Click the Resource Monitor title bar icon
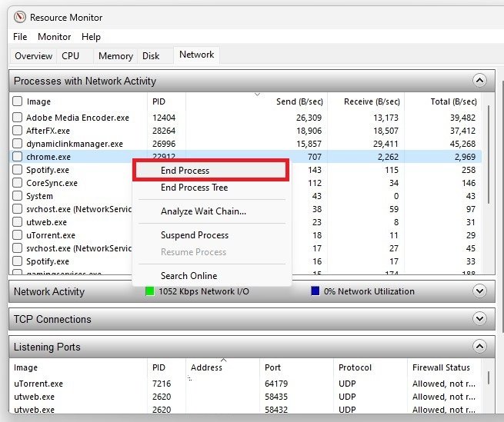This screenshot has width=504, height=422. click(x=19, y=17)
